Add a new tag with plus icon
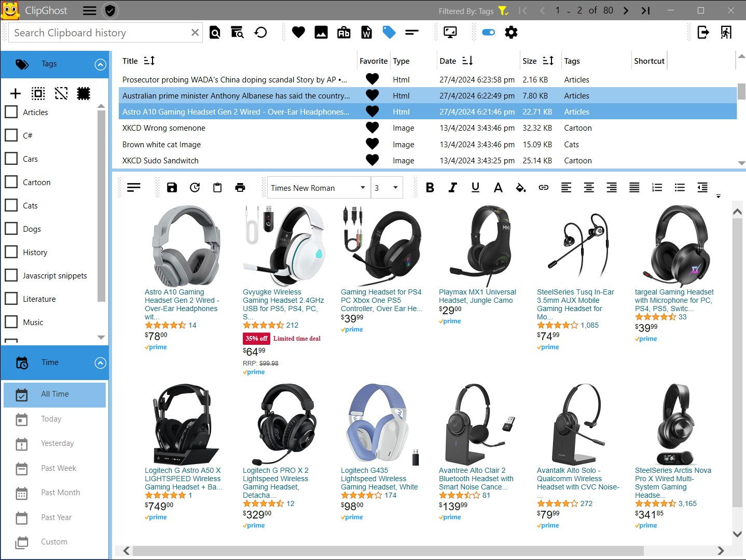 pos(16,93)
